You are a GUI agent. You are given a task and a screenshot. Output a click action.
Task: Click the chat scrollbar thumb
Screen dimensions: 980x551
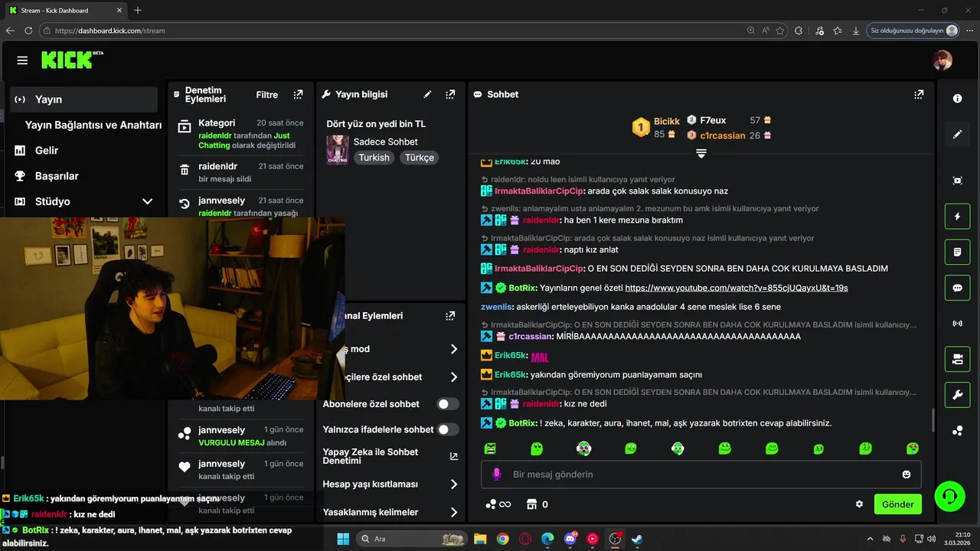[x=933, y=420]
